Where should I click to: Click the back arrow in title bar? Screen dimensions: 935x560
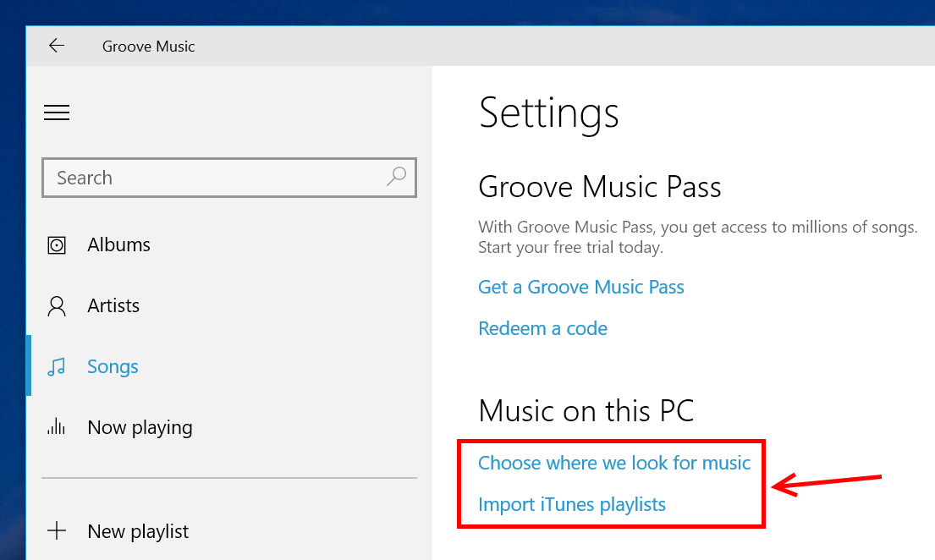pos(57,47)
